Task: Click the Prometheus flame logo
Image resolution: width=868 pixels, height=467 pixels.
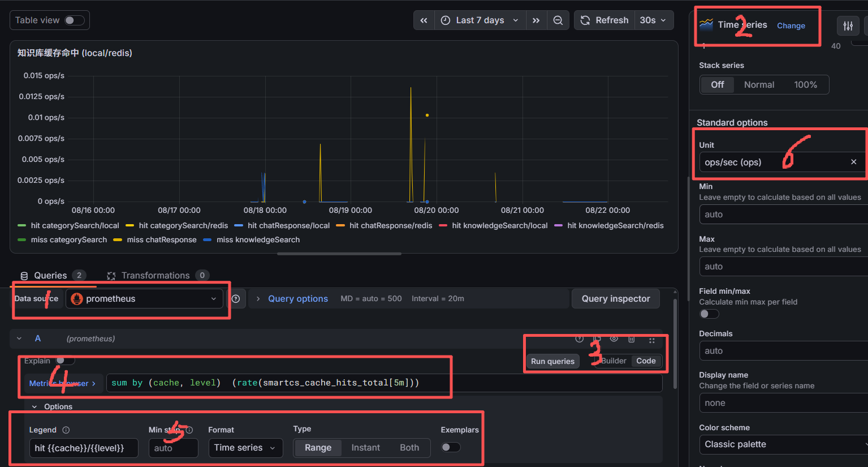Action: (x=77, y=299)
